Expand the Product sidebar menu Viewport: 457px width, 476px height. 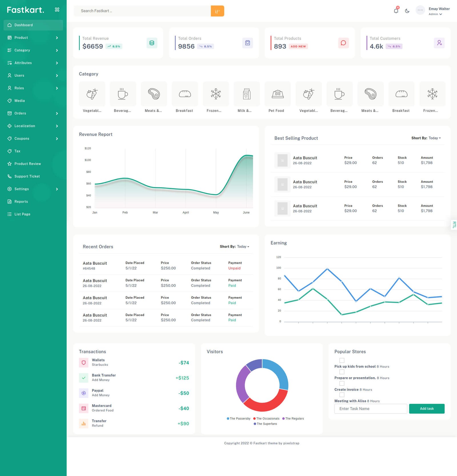(x=33, y=38)
